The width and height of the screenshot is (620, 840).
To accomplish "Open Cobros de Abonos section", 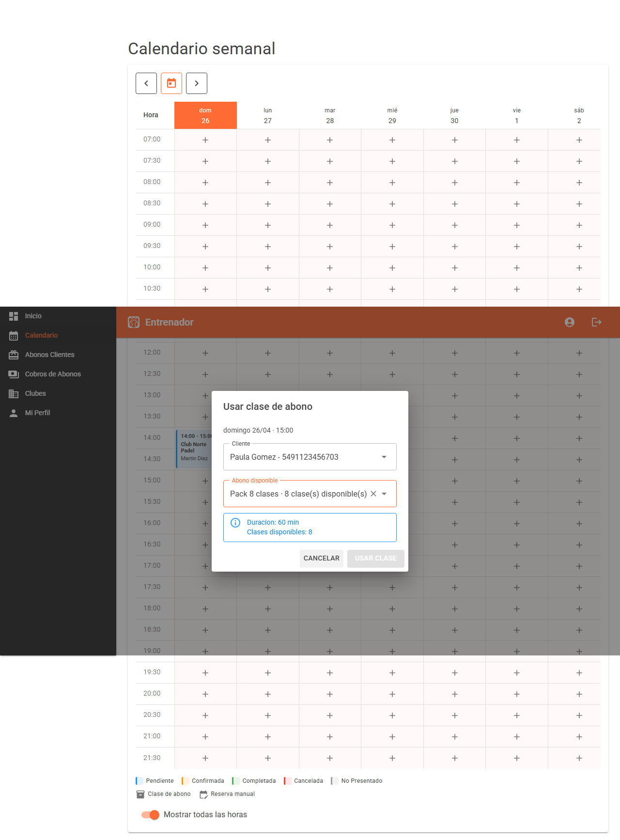I will (x=58, y=374).
